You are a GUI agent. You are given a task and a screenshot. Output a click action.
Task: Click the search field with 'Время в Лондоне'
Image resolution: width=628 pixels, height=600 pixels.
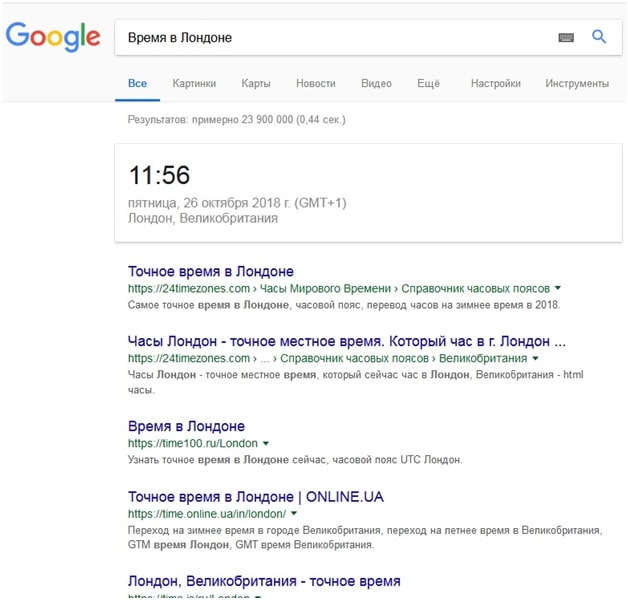(330, 38)
